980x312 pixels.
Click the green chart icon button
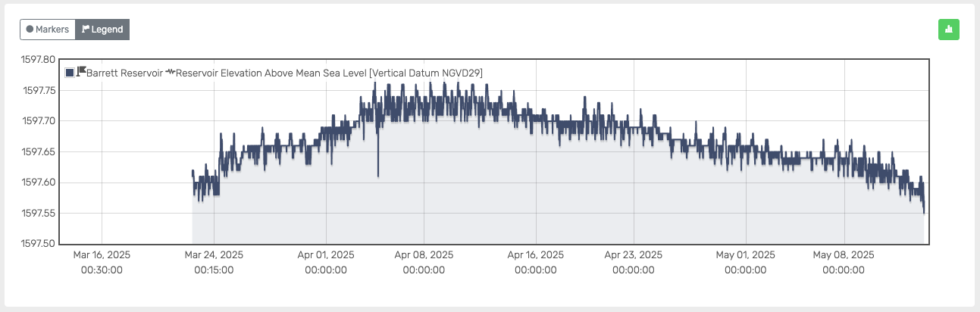coord(948,30)
